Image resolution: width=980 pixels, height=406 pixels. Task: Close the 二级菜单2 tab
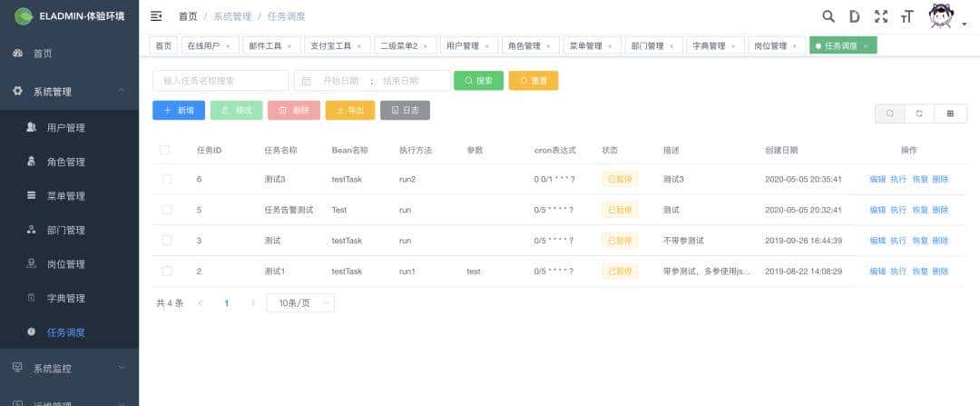point(426,46)
